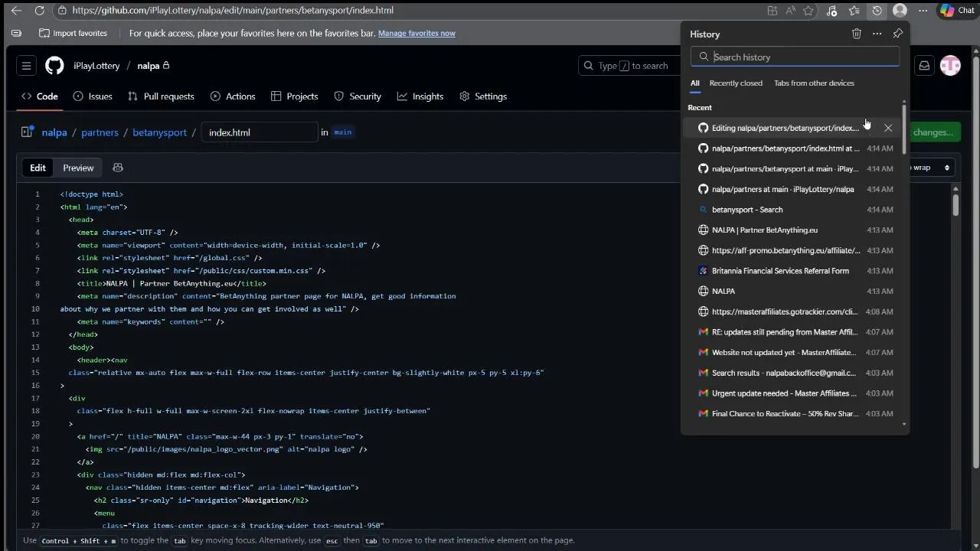Open history entry nalpa/partners/betanysport/index.html at

[x=793, y=148]
